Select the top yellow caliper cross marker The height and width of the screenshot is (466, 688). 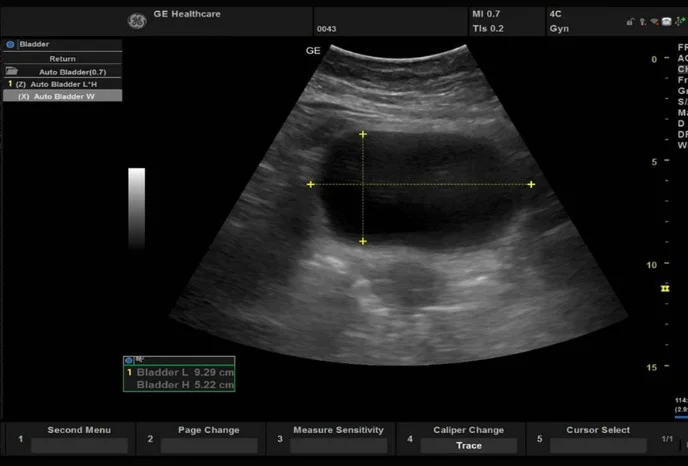point(363,134)
